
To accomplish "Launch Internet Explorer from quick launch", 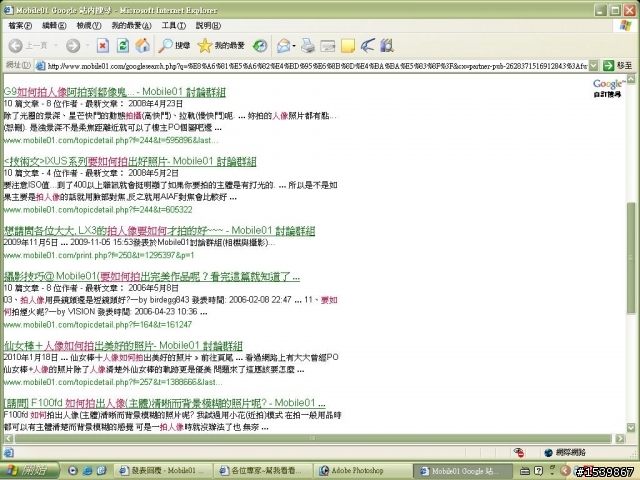I will pyautogui.click(x=87, y=471).
